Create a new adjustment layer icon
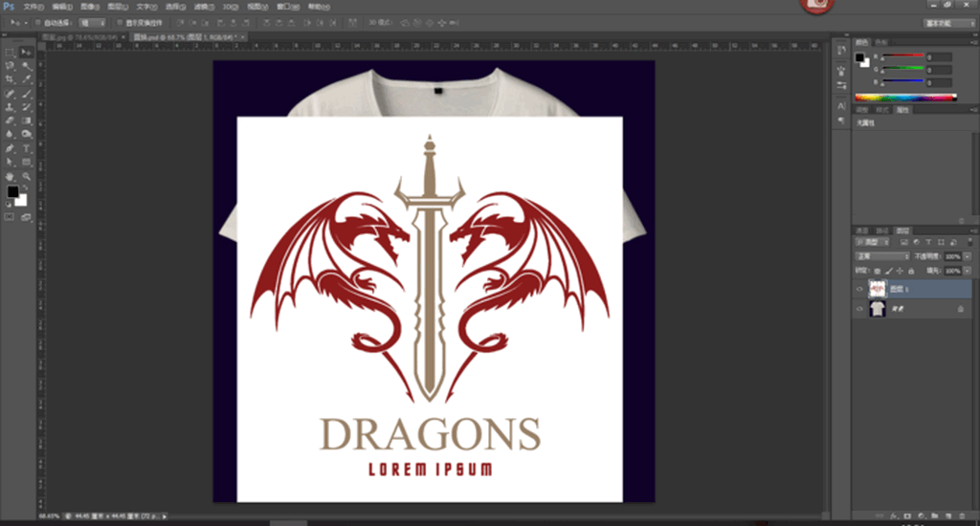Screen dimensions: 980x526 [922, 516]
